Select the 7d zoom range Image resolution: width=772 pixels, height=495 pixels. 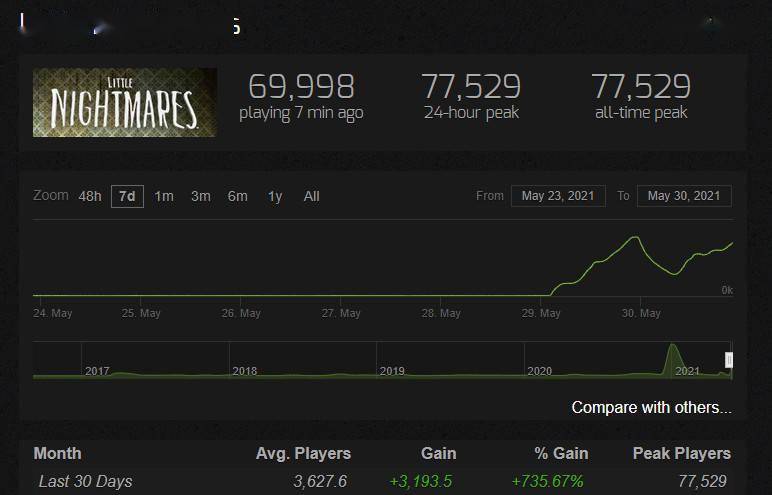point(127,197)
